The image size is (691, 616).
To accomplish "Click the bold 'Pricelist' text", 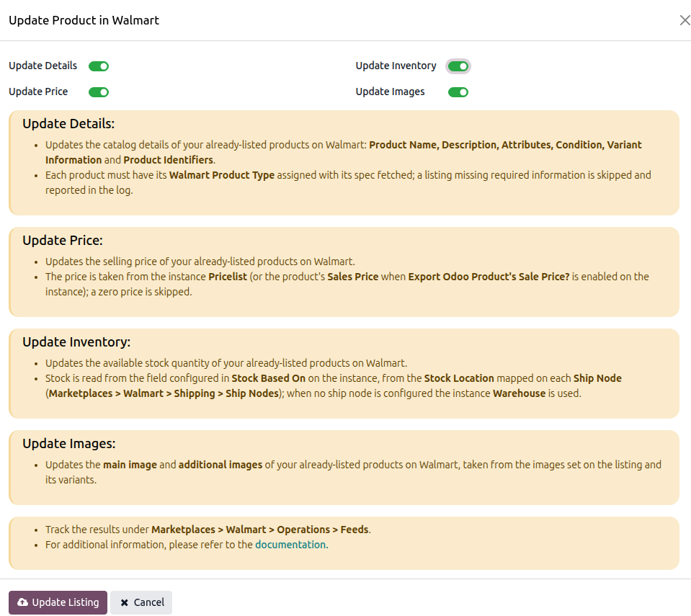I will (228, 277).
